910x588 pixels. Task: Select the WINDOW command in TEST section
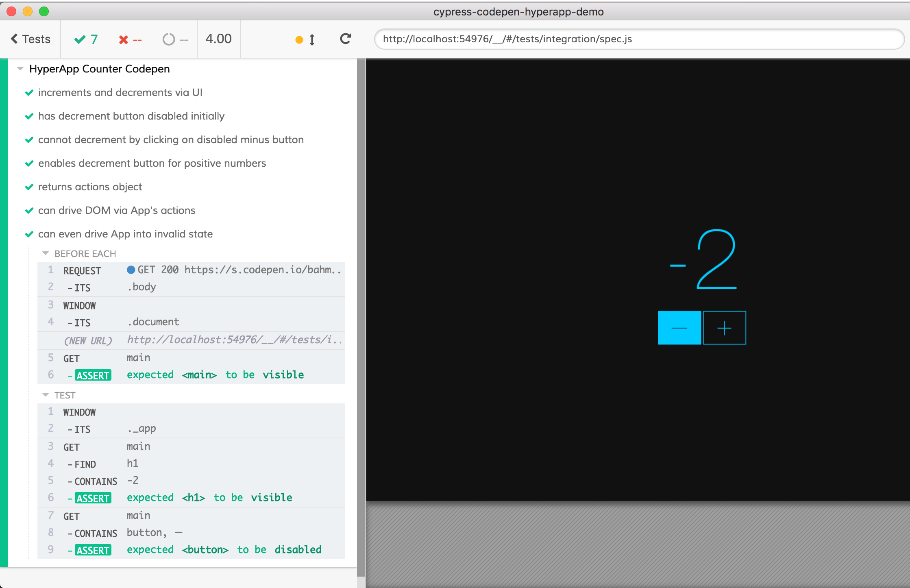click(x=191, y=412)
